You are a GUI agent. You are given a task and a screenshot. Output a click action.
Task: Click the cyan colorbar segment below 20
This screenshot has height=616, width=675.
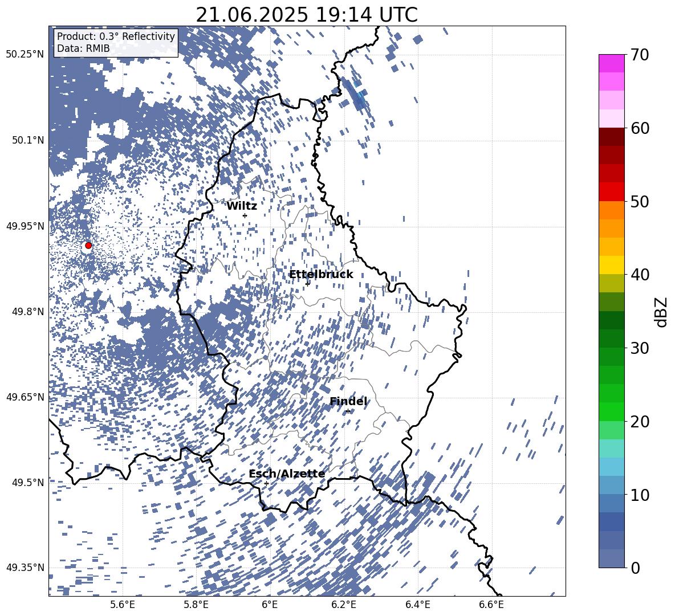coord(611,448)
